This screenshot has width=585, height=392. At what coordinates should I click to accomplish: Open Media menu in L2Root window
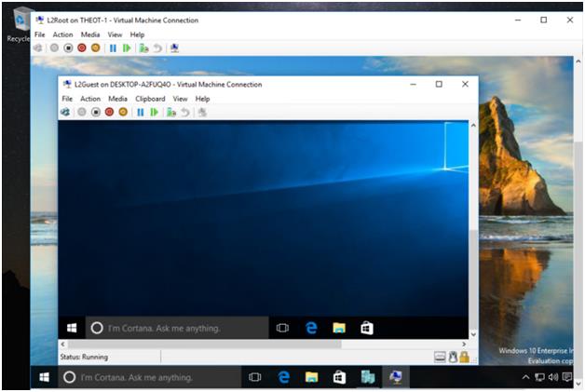(x=90, y=34)
